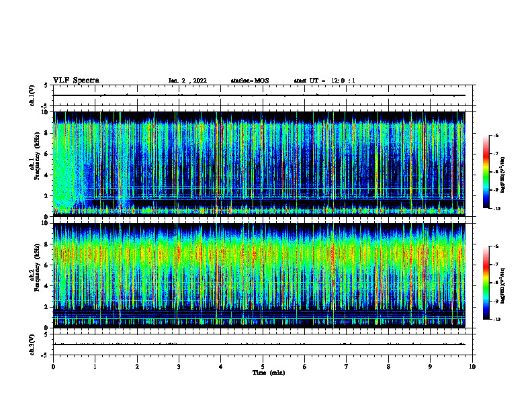Click the time axis tick label "9"
The image size is (532, 411).
click(x=430, y=367)
